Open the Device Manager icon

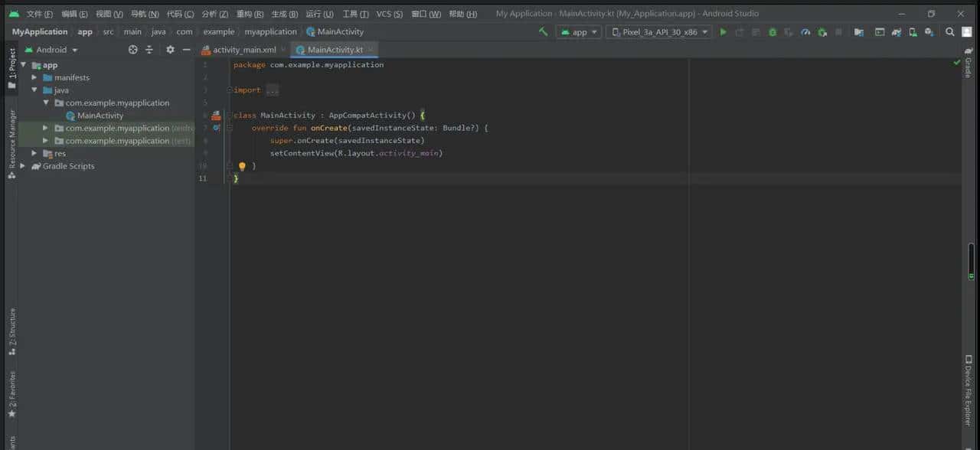coord(912,32)
